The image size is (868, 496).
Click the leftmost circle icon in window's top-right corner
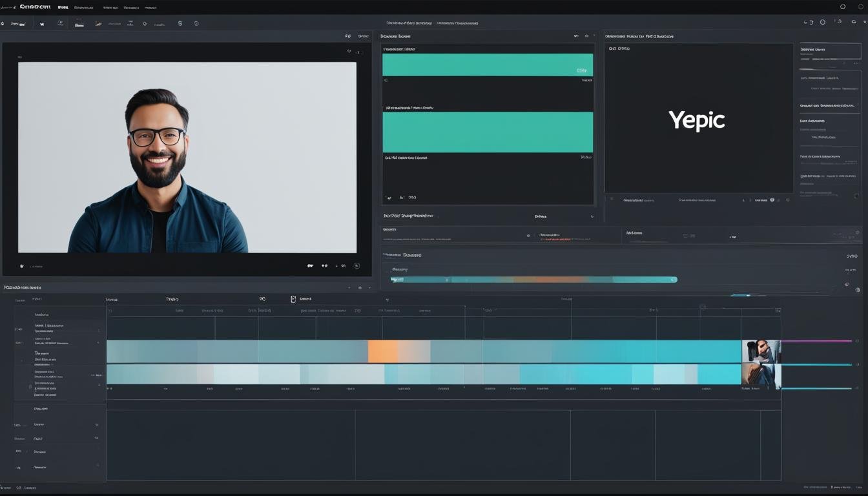point(843,7)
